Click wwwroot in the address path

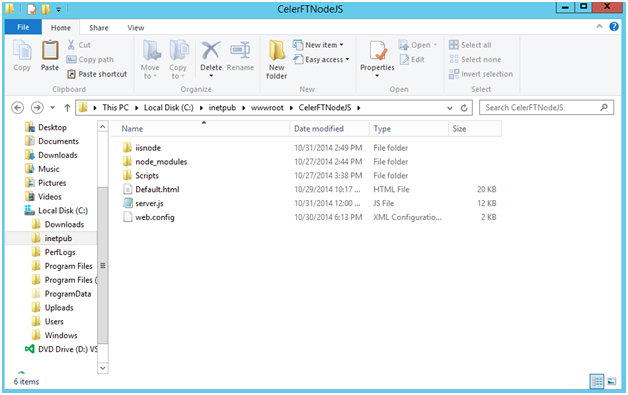(x=267, y=107)
